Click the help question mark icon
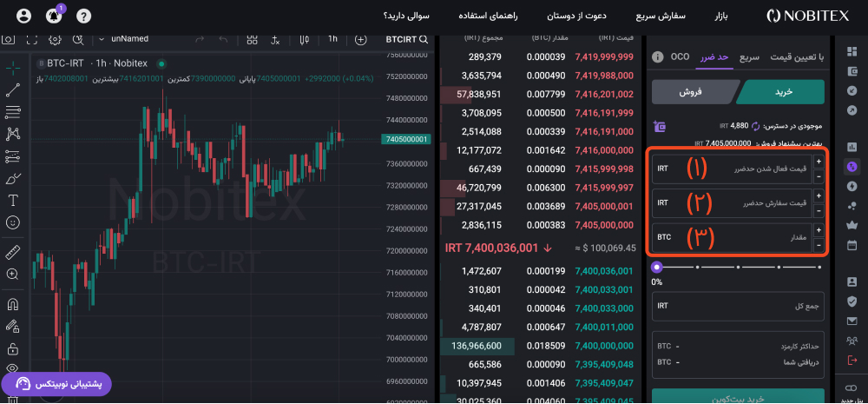868x404 pixels. (x=83, y=16)
